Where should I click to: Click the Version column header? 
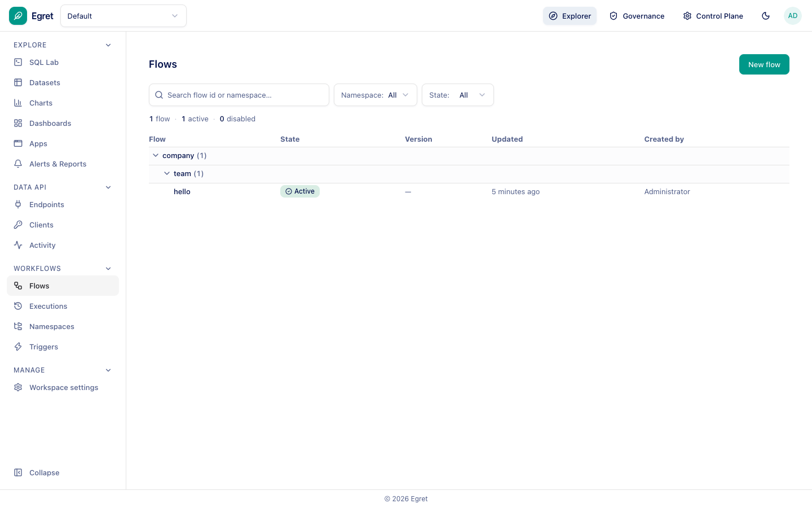(418, 139)
